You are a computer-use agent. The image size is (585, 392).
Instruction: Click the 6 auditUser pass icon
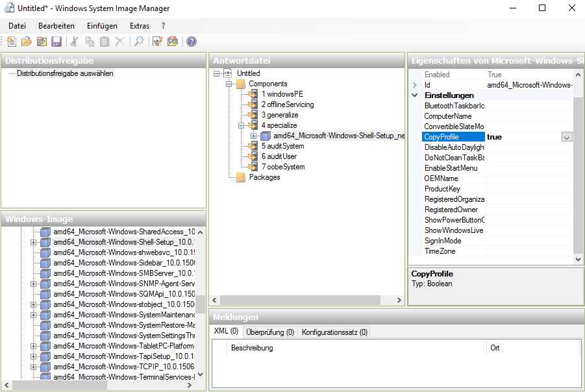(x=253, y=156)
